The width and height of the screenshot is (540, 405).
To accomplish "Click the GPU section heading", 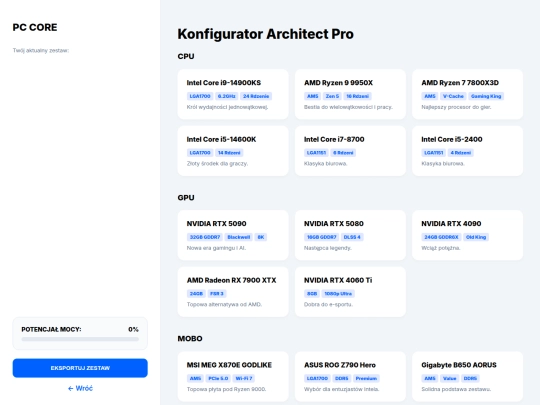I will tap(186, 197).
